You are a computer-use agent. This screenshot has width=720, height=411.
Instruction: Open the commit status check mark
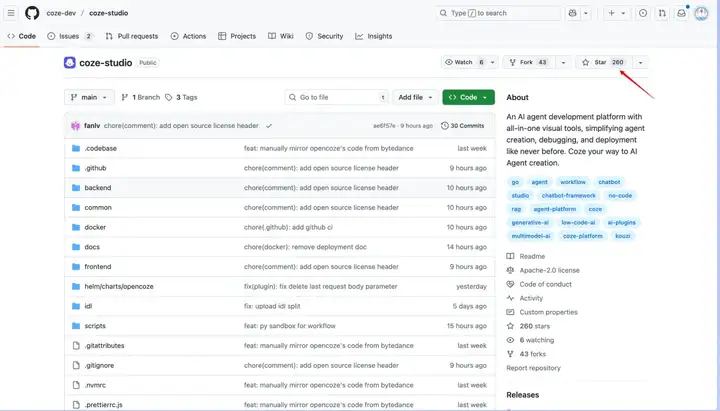[x=269, y=125]
